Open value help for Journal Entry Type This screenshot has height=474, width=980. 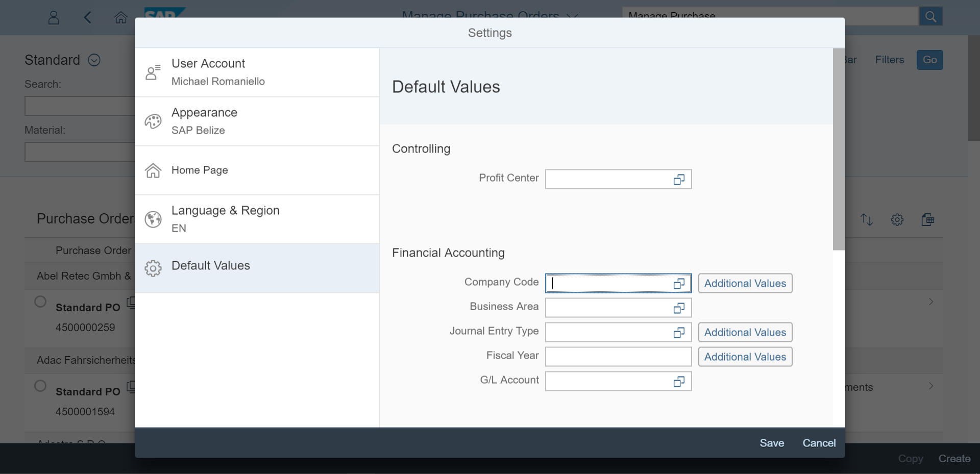pyautogui.click(x=679, y=333)
